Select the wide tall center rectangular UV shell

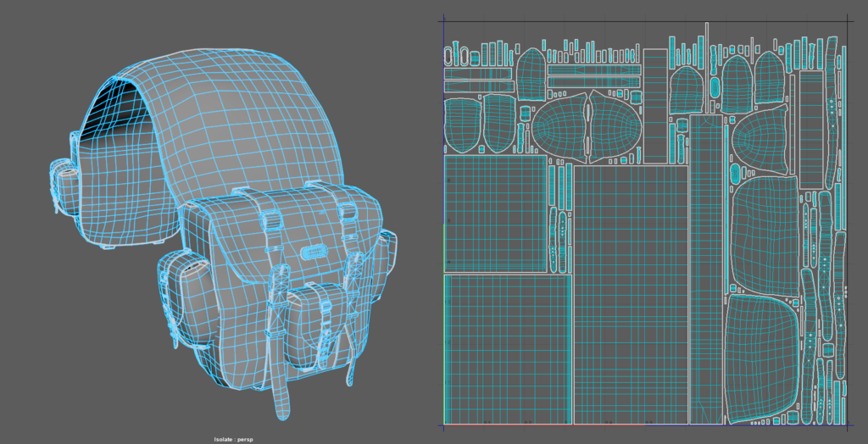coord(631,292)
